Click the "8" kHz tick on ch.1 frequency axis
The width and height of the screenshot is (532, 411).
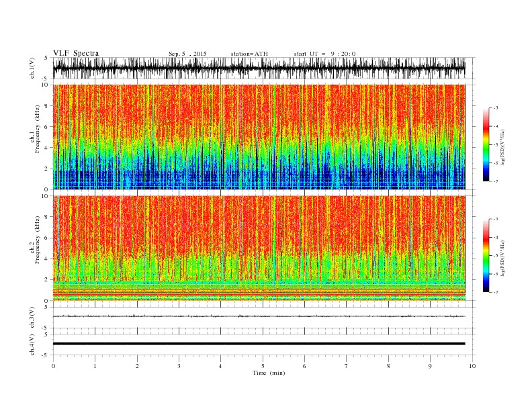pyautogui.click(x=47, y=106)
